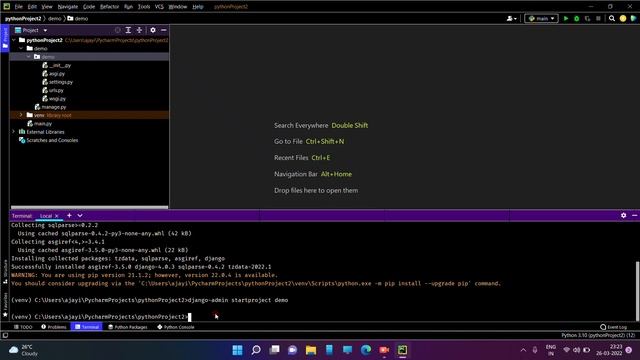Show hidden system tray icons chevron
Viewport: 640px width, 360px height.
point(523,350)
